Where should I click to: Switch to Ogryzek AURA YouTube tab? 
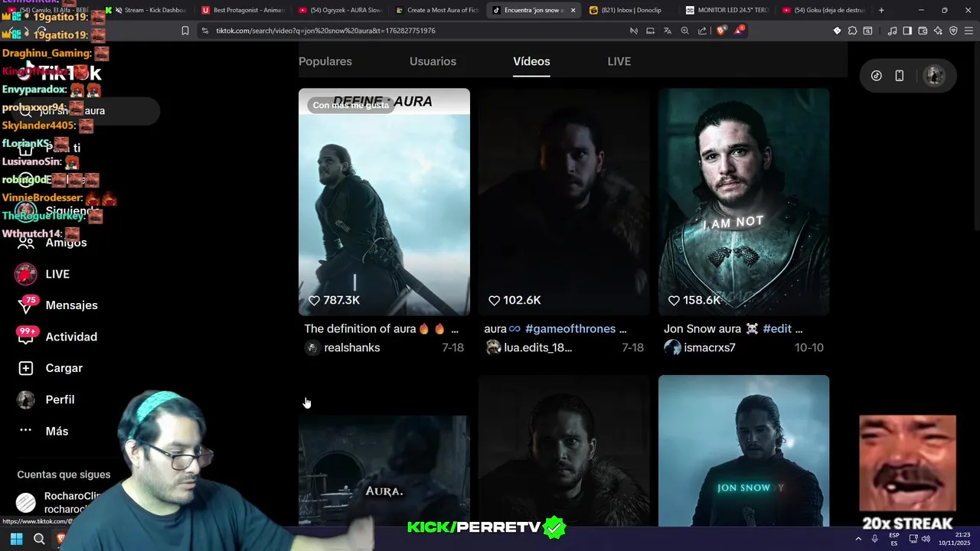click(x=339, y=10)
